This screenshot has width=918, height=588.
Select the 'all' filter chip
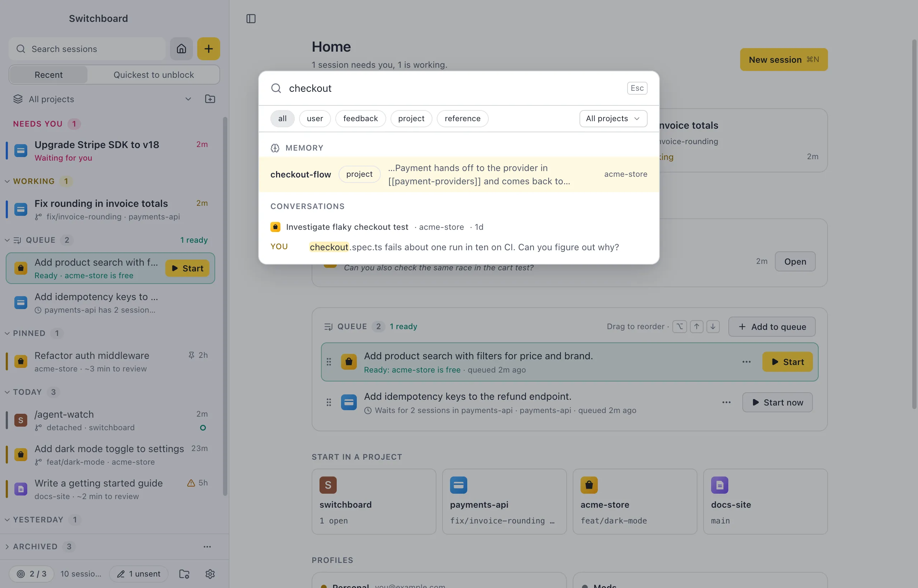point(282,118)
